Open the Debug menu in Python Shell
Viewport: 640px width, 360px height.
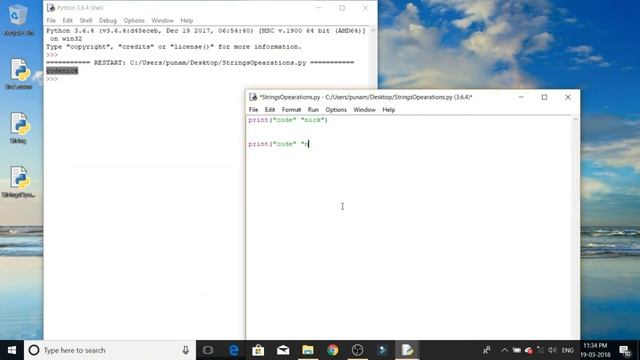108,20
